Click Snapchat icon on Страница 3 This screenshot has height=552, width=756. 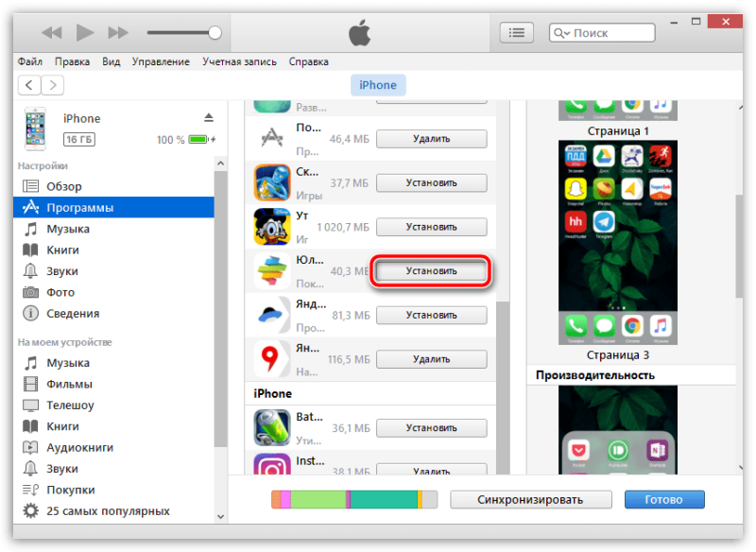(x=576, y=189)
